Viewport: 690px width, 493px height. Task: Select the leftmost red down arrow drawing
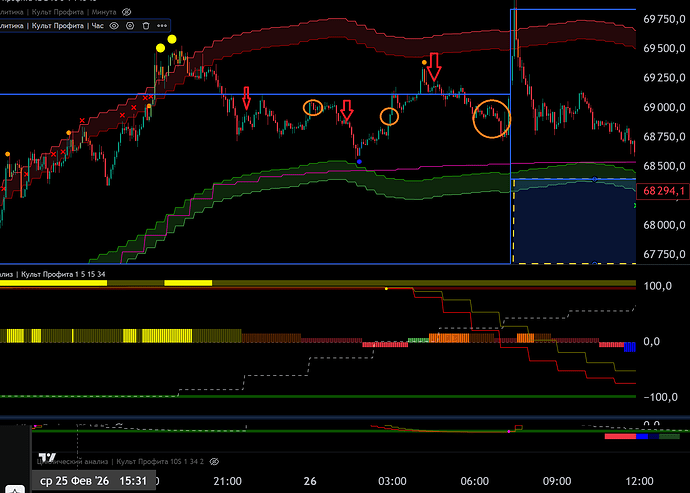(x=246, y=97)
